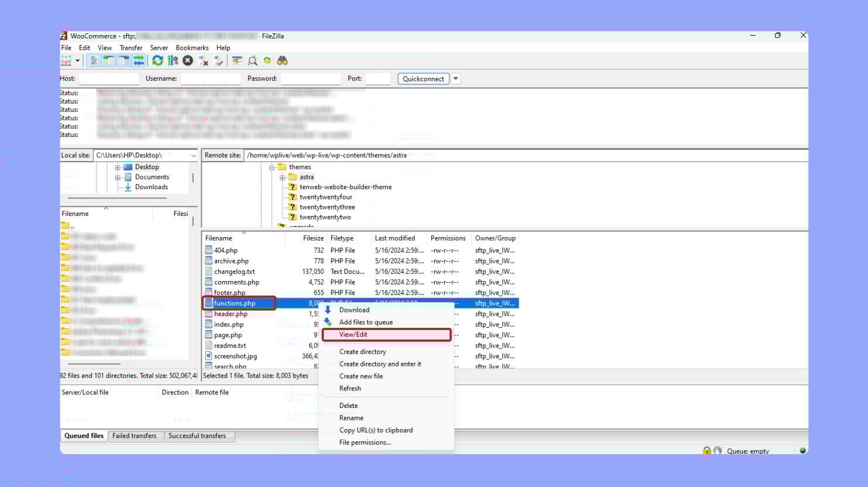
Task: Toggle the transfer queue panel
Action: pos(139,60)
